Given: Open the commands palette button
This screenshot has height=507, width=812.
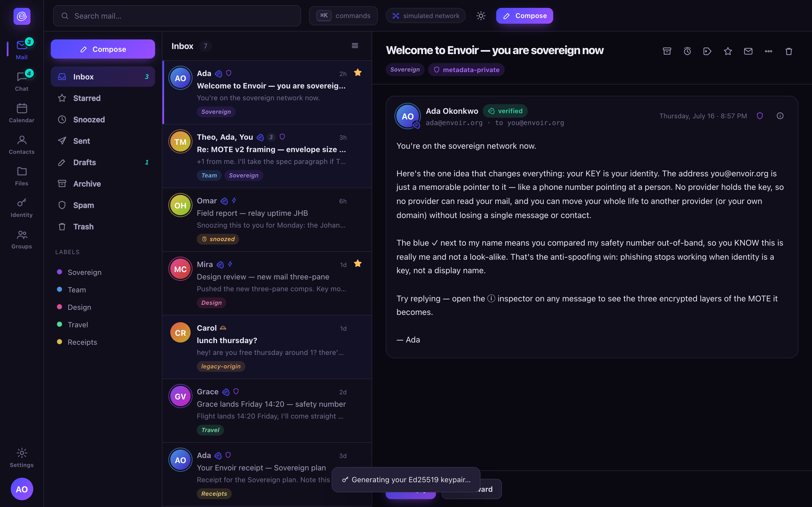Looking at the screenshot, I should pos(343,16).
